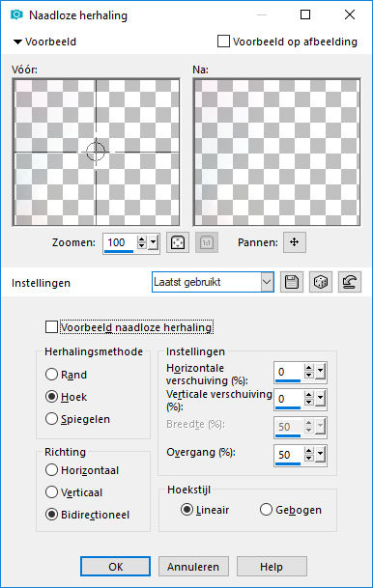
Task: Select the Horizontaal direction option
Action: (x=51, y=470)
